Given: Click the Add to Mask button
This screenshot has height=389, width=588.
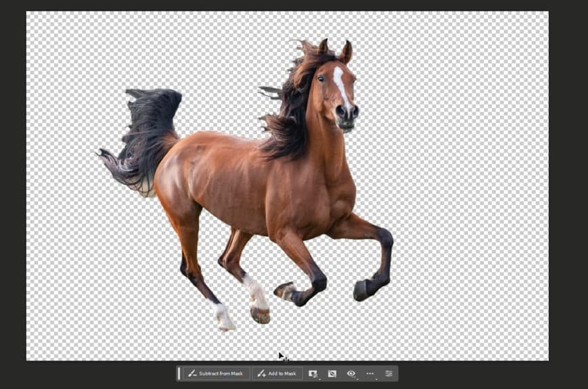Looking at the screenshot, I should click(x=277, y=373).
